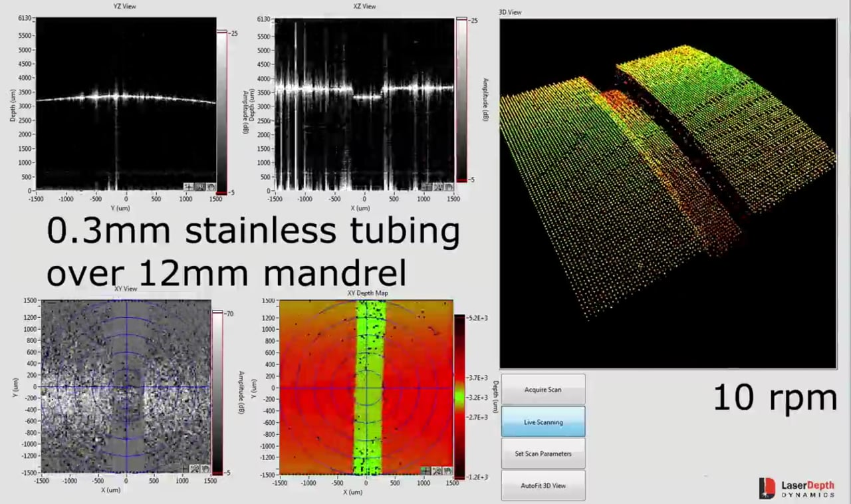This screenshot has height=504, width=851.
Task: Click the XZ View amplitude color ramp
Action: [461, 100]
